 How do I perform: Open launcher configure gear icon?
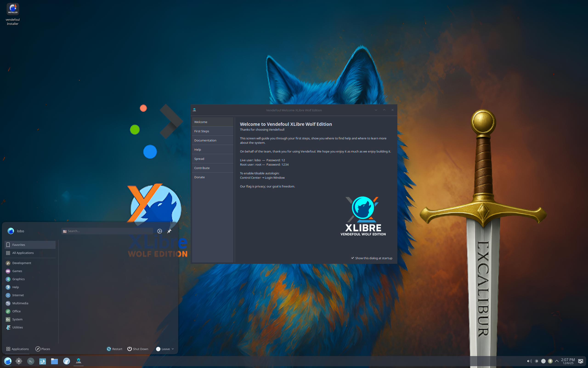(x=159, y=231)
